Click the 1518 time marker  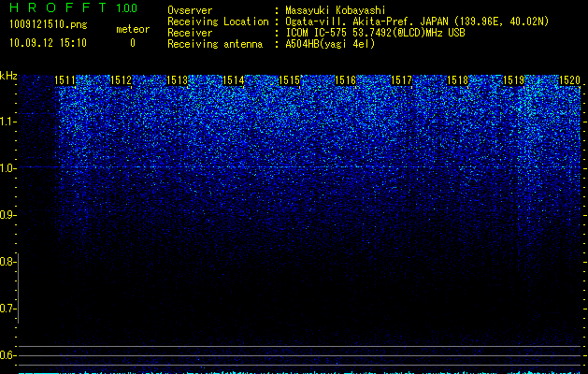[x=457, y=80]
